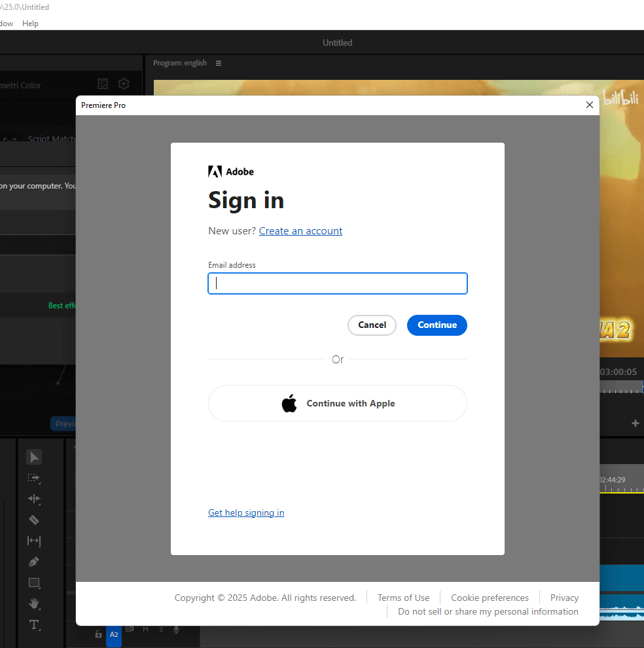Click the Create an account link
The image size is (644, 648).
click(300, 231)
